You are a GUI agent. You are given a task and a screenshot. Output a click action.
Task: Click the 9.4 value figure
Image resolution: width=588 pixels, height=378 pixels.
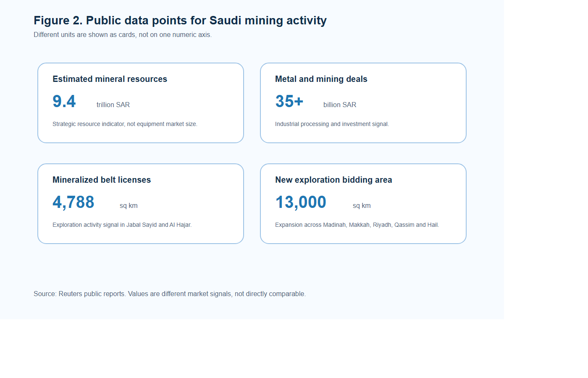(x=64, y=101)
